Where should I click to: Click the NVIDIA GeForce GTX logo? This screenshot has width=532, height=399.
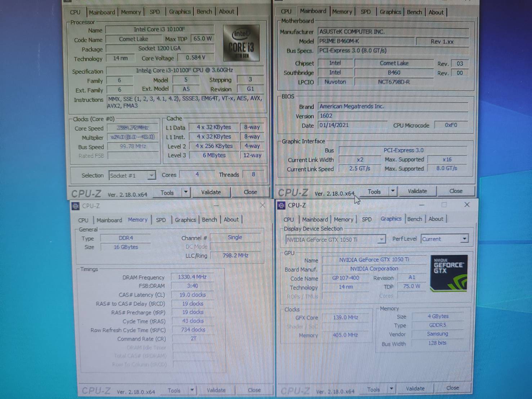point(448,273)
